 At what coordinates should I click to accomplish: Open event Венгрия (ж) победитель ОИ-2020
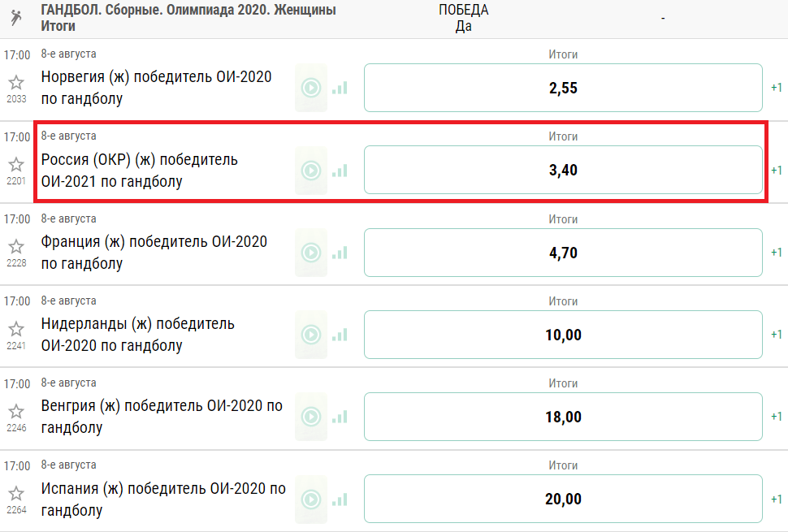pos(162,417)
